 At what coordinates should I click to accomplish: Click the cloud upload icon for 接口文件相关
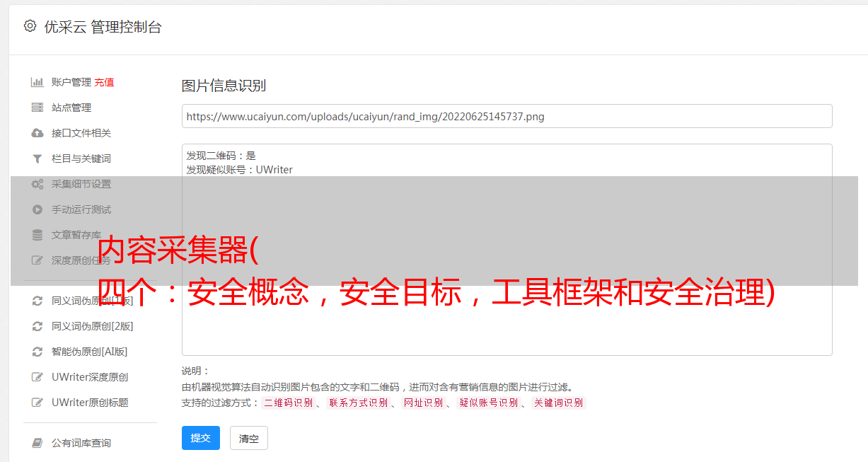pos(37,133)
